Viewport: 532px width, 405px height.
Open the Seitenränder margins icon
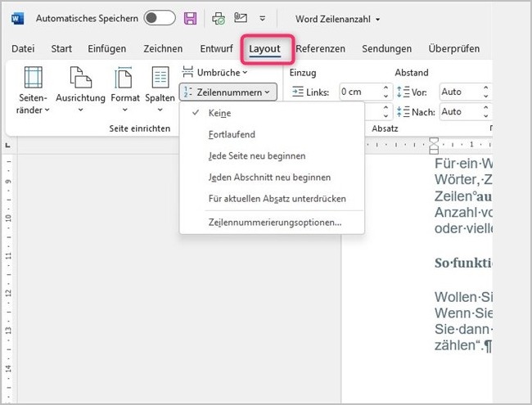tap(34, 79)
